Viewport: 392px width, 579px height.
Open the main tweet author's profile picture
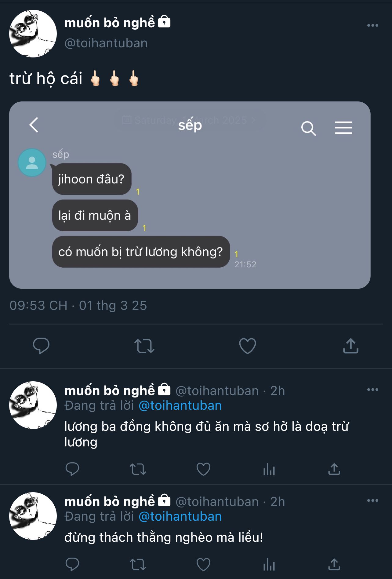(x=33, y=34)
